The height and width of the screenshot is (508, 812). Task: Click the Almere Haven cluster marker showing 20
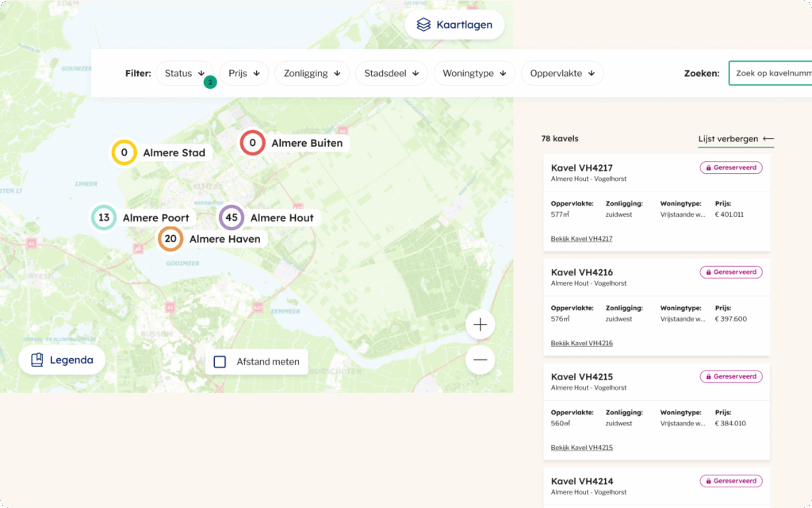pos(170,238)
